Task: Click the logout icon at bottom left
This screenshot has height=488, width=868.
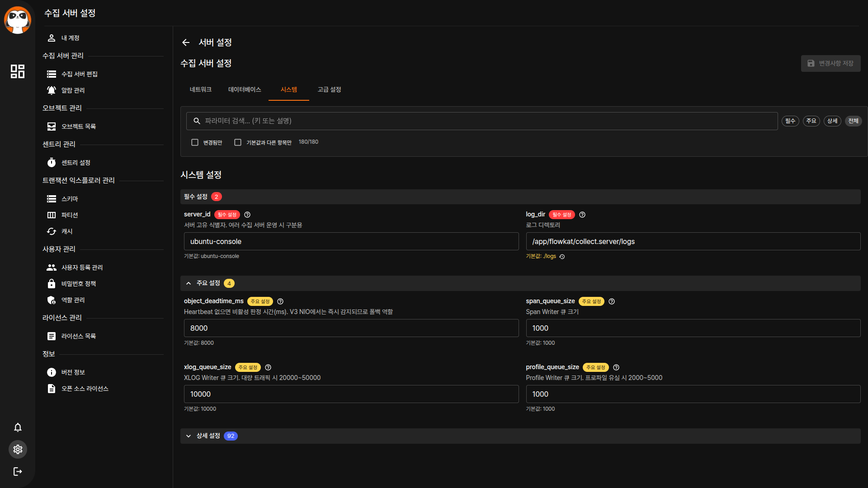Action: pos(18,472)
